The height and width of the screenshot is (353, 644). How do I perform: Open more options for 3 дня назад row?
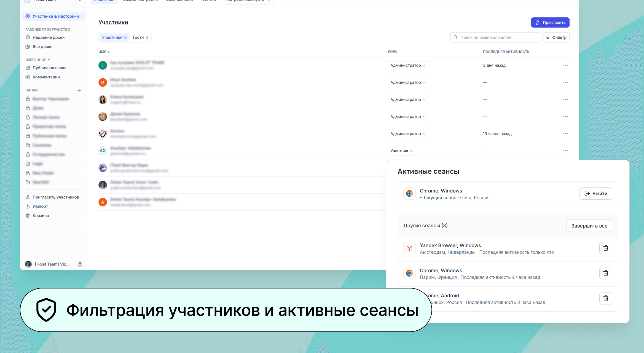[x=565, y=65]
